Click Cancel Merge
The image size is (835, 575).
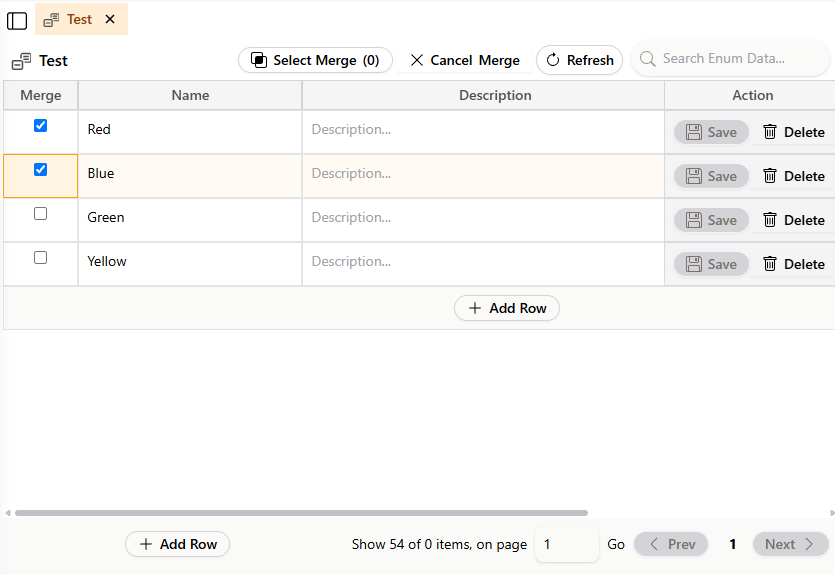tap(465, 60)
